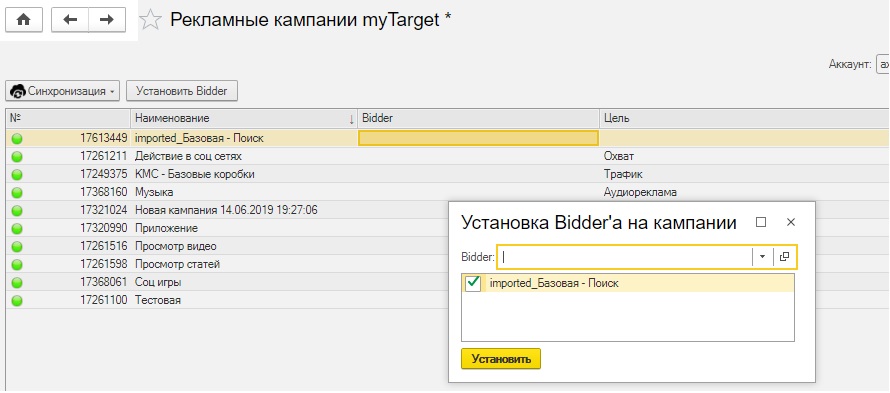Click the yellow Установить button
Image resolution: width=890 pixels, height=393 pixels.
pyautogui.click(x=501, y=359)
